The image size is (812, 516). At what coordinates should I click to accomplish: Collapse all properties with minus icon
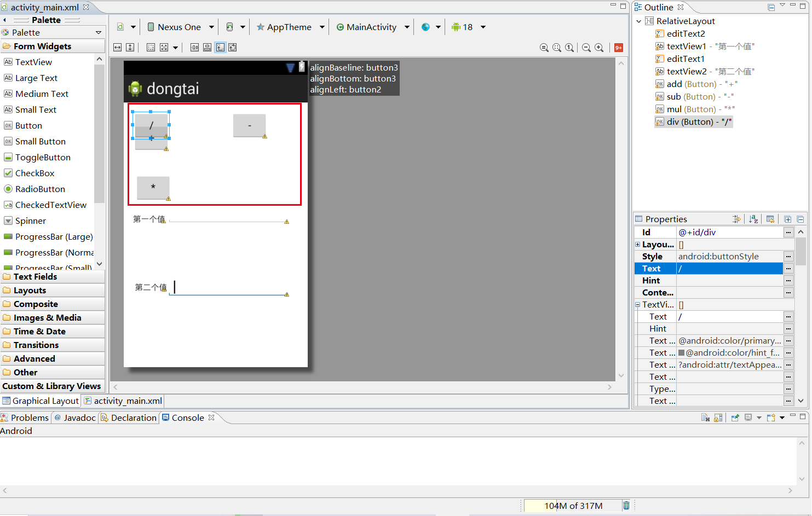(x=801, y=219)
